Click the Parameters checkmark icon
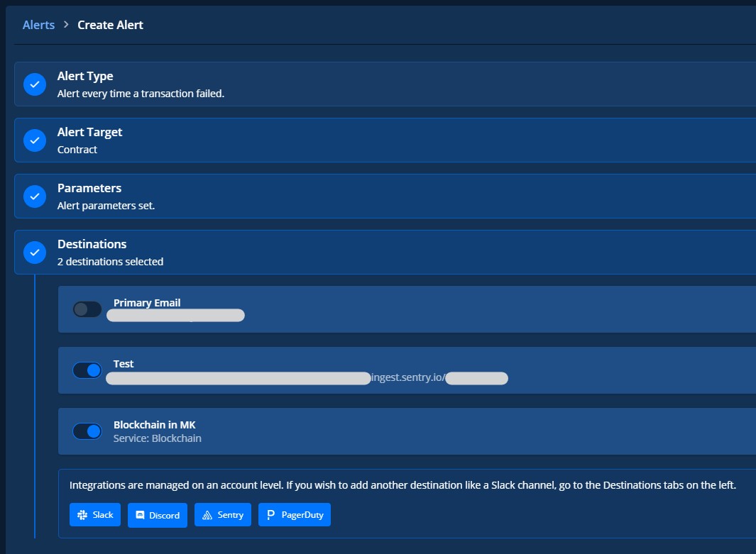Image resolution: width=756 pixels, height=554 pixels. click(x=35, y=196)
